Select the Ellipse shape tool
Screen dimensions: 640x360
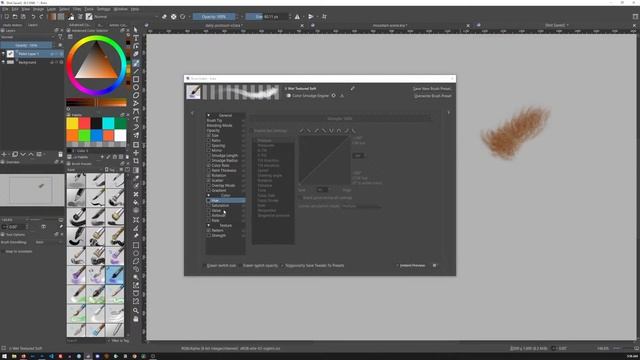[x=136, y=87]
